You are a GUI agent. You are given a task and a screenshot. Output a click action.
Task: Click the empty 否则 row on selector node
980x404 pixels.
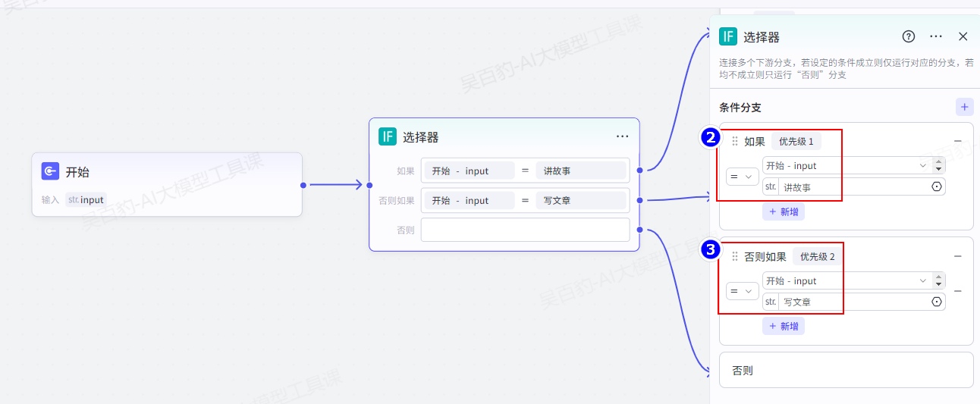pos(525,230)
